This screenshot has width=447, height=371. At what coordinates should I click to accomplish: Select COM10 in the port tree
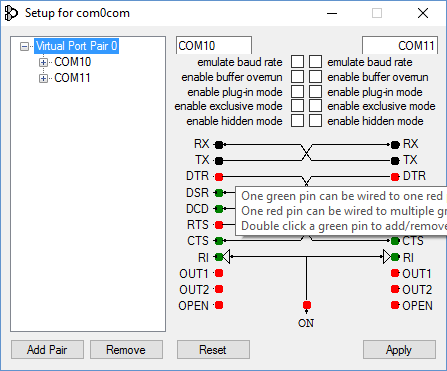point(73,62)
